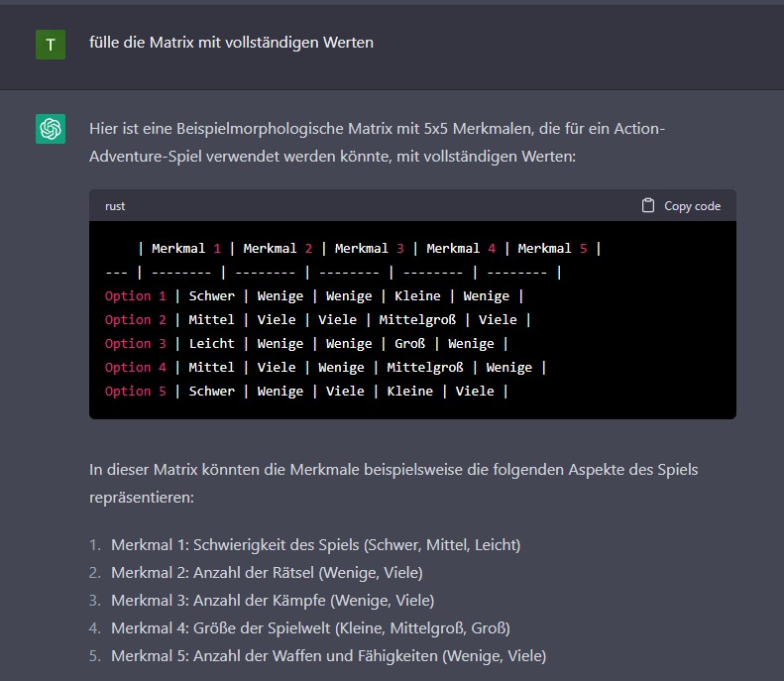The height and width of the screenshot is (681, 784).
Task: Select the 'Option 2' row label in code
Action: pyautogui.click(x=128, y=319)
